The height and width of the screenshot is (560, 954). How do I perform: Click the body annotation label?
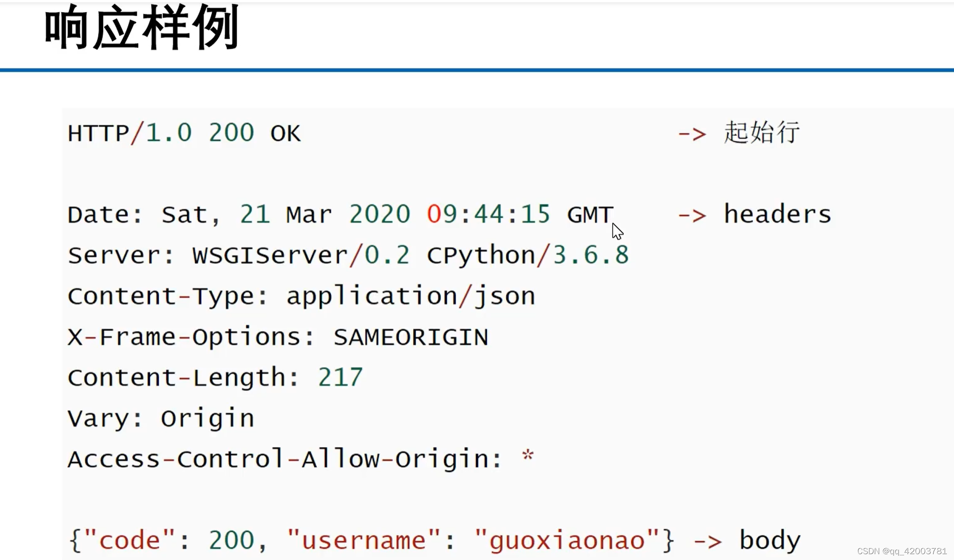pyautogui.click(x=769, y=540)
